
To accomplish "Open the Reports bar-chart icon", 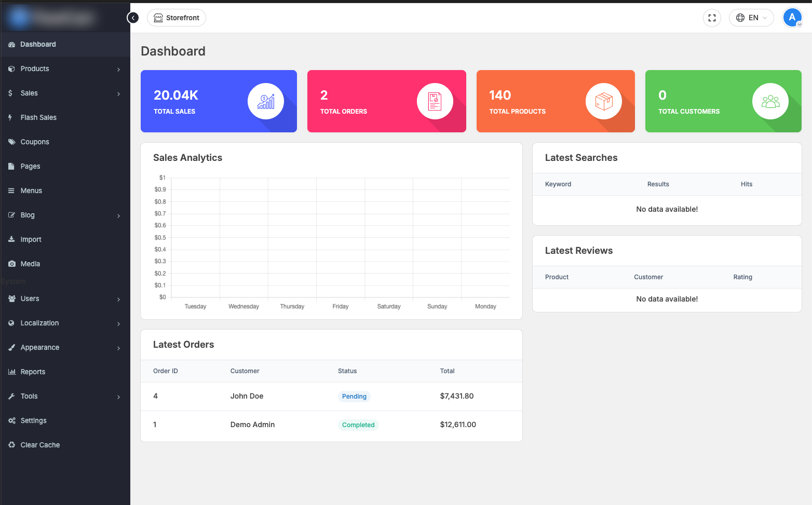I will click(11, 372).
